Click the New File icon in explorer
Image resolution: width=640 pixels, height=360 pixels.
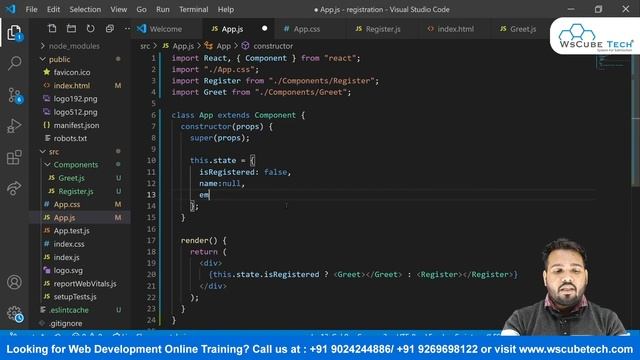pyautogui.click(x=52, y=29)
